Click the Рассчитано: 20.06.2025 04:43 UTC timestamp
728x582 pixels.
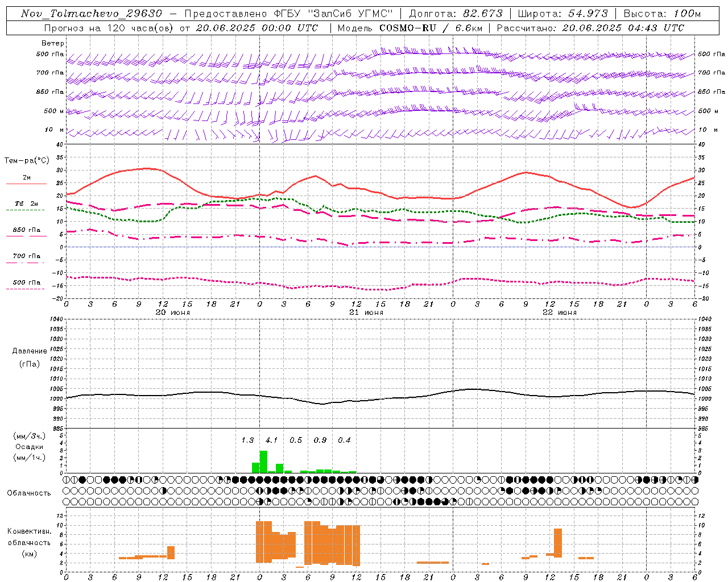(590, 28)
